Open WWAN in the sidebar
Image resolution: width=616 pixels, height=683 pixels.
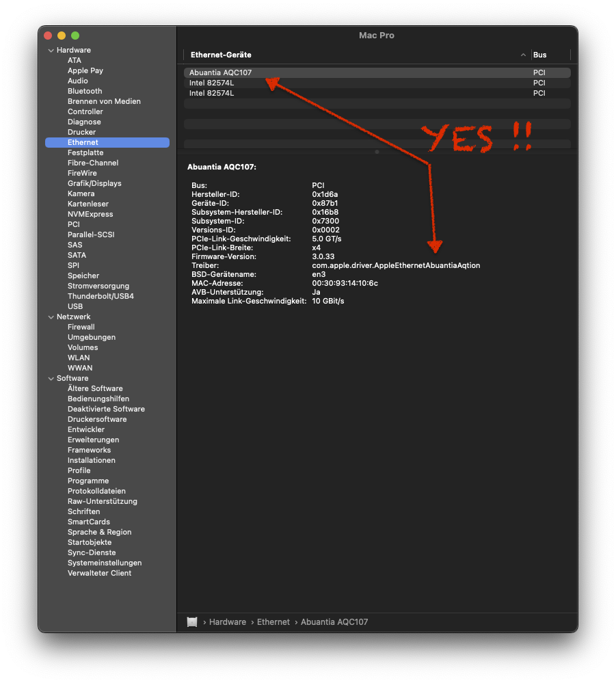click(80, 368)
